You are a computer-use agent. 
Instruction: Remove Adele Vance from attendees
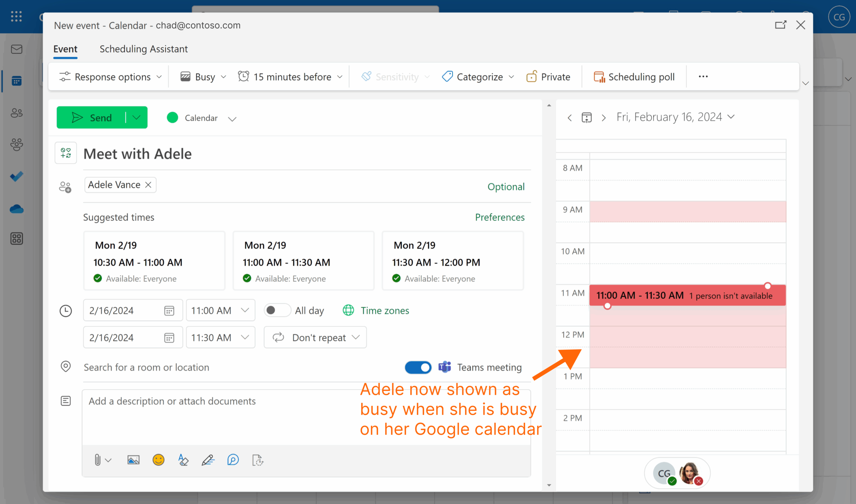(x=148, y=185)
